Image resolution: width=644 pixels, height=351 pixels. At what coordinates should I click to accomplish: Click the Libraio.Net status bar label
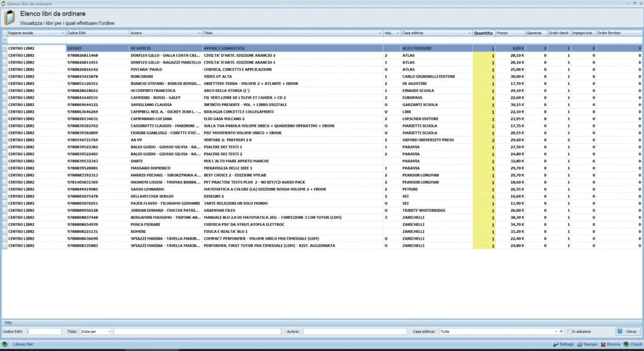point(23,344)
